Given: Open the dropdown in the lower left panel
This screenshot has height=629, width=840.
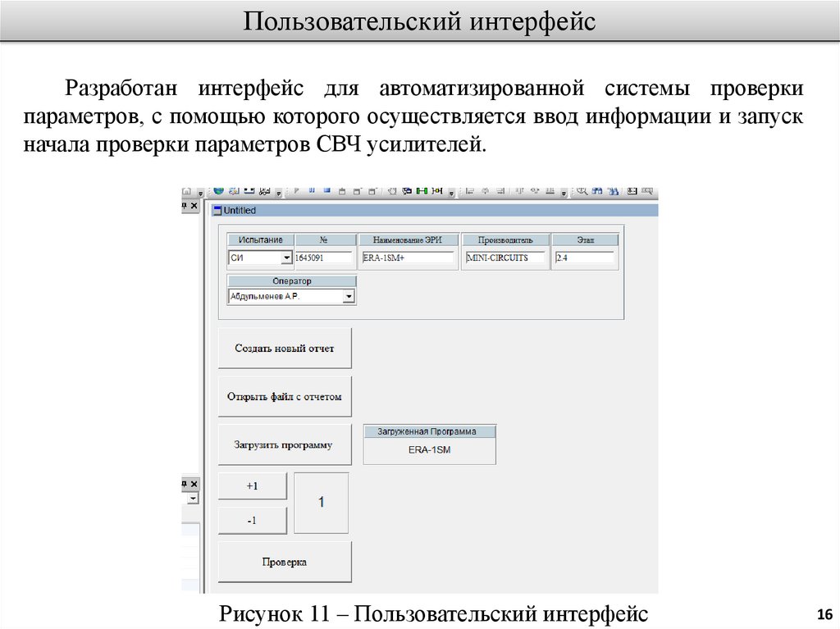Looking at the screenshot, I should pyautogui.click(x=193, y=499).
